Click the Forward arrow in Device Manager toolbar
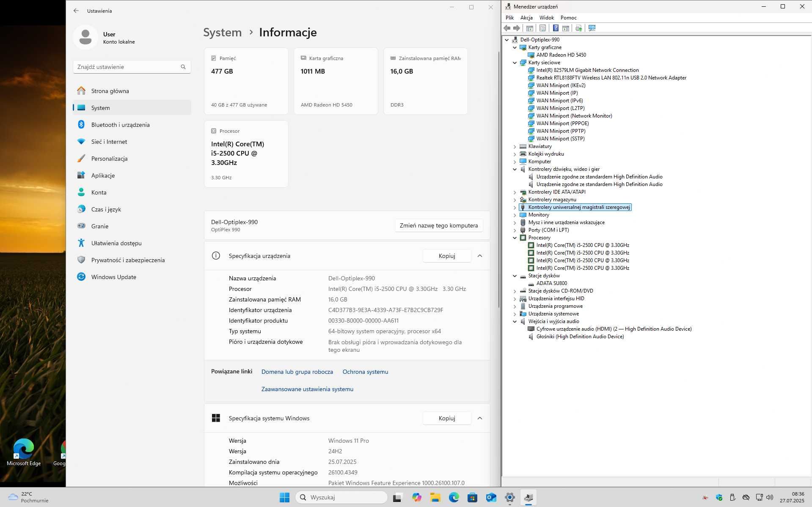Image resolution: width=812 pixels, height=507 pixels. pos(517,28)
